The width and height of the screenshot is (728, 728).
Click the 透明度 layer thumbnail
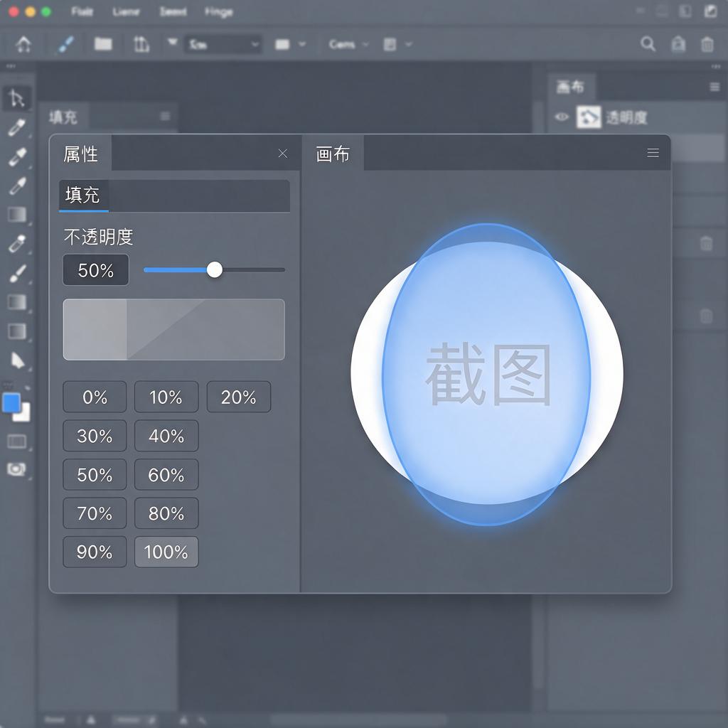(588, 117)
